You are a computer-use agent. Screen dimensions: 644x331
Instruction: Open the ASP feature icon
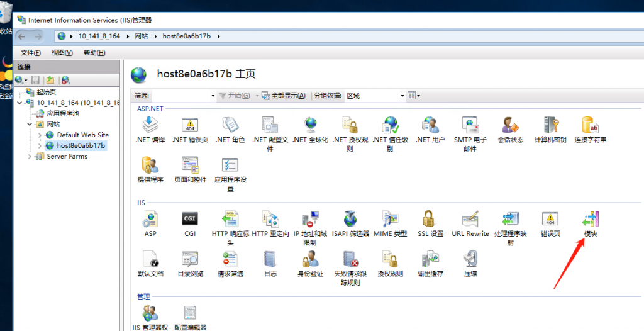click(x=150, y=224)
